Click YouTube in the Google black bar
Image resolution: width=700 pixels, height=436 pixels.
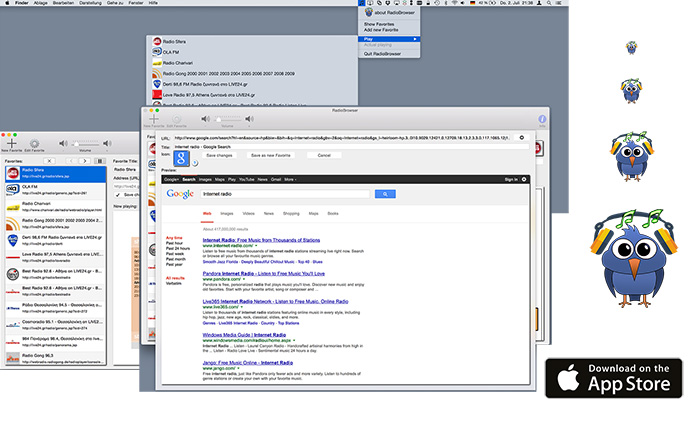click(x=246, y=179)
